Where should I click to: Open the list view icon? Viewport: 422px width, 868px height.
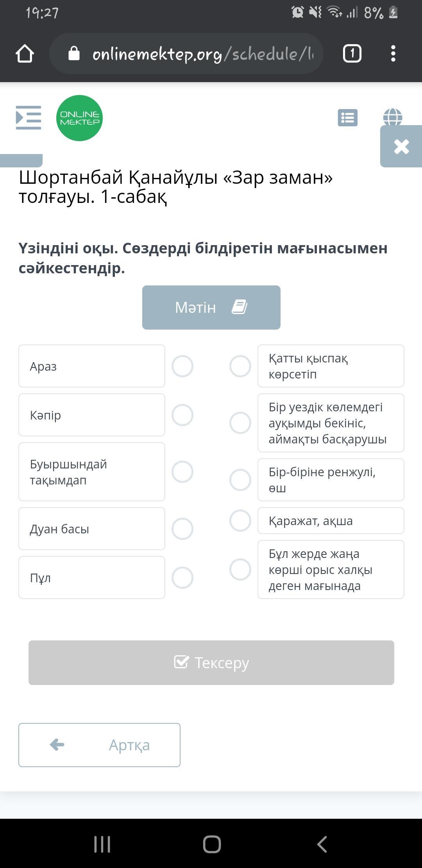[347, 117]
